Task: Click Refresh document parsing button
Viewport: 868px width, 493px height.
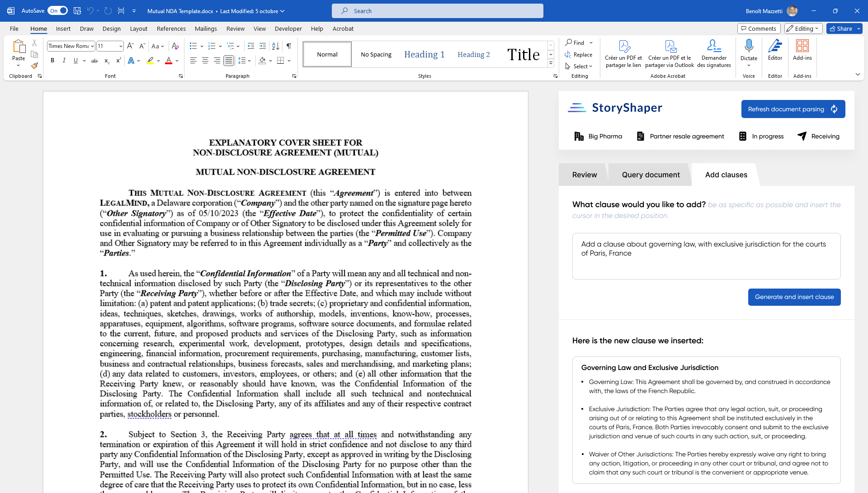Action: coord(793,109)
